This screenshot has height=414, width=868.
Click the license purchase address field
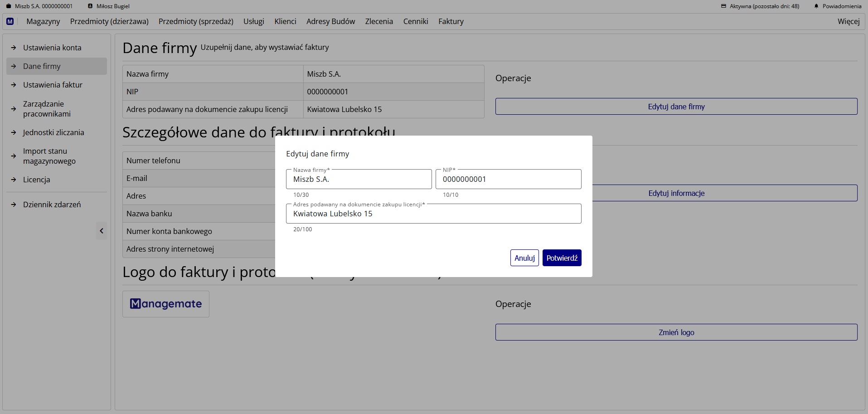[x=433, y=214]
